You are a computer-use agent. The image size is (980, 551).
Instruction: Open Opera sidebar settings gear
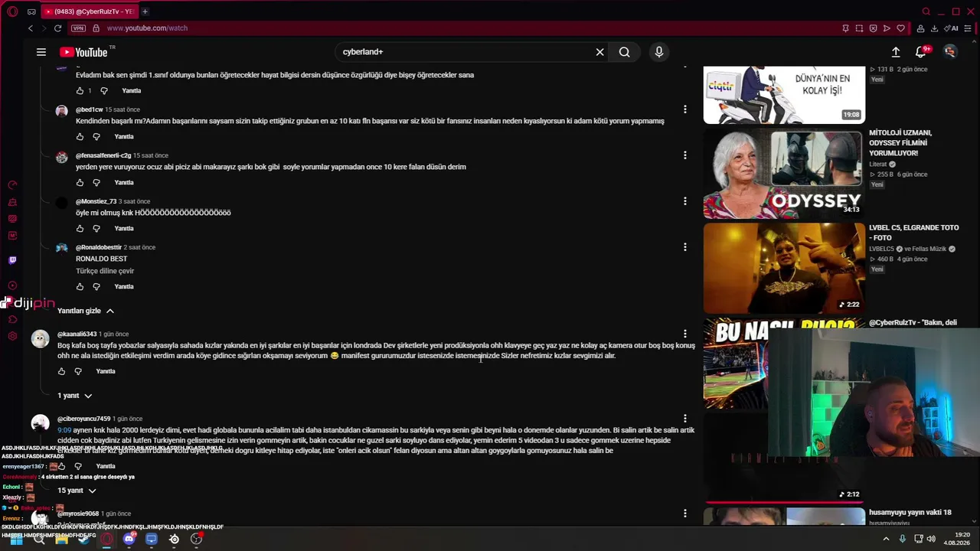click(12, 336)
